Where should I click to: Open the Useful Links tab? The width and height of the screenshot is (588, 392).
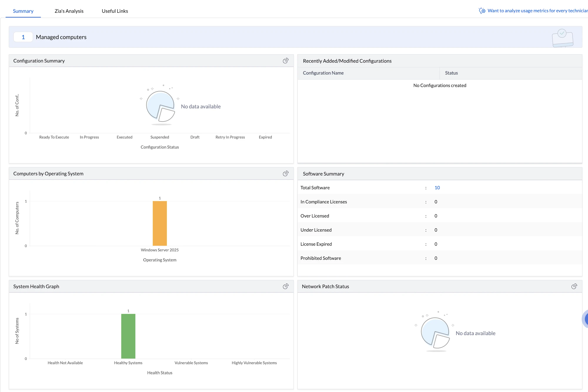pos(115,11)
